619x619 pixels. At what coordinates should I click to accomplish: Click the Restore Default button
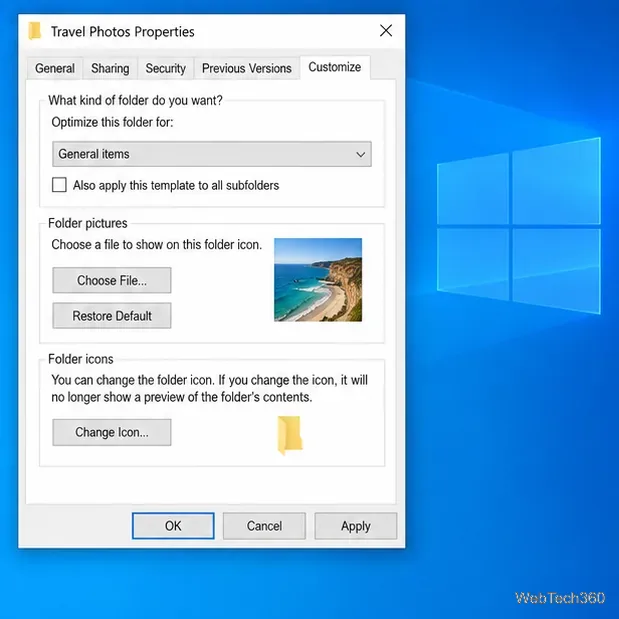(112, 315)
